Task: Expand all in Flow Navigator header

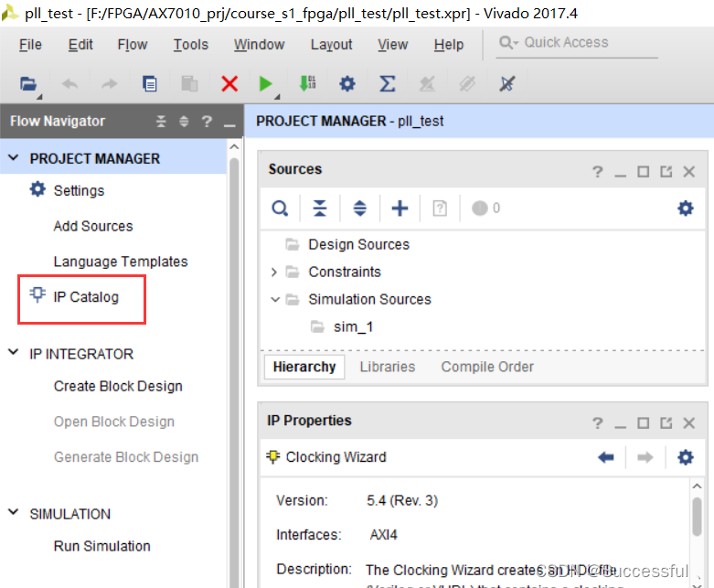Action: [184, 121]
